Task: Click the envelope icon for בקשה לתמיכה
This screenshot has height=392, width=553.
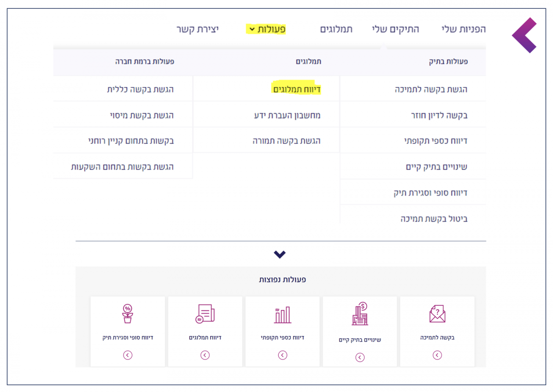Action: [x=437, y=314]
